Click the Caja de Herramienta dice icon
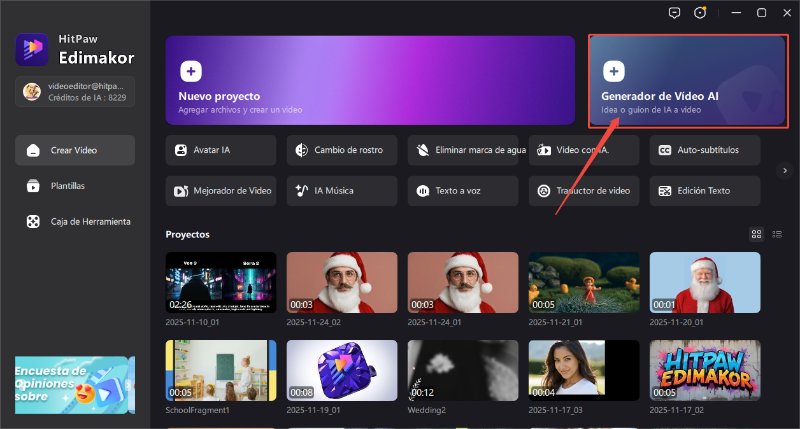 (x=33, y=221)
